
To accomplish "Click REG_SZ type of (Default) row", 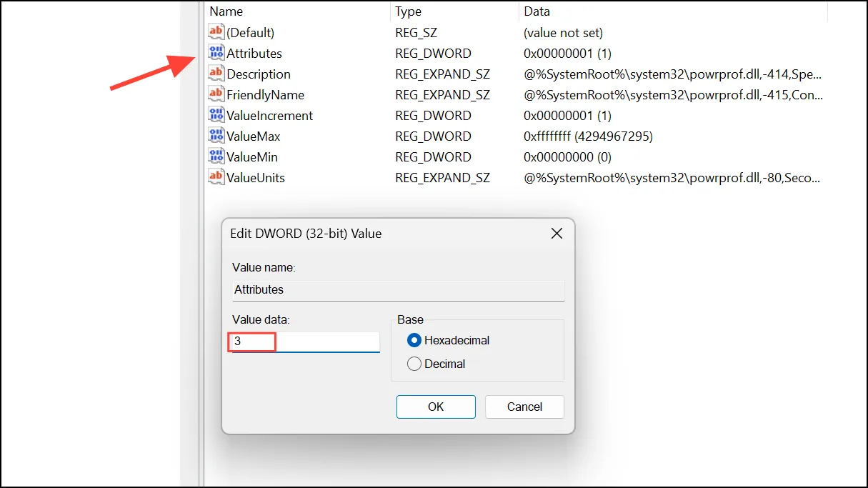I will pyautogui.click(x=416, y=32).
